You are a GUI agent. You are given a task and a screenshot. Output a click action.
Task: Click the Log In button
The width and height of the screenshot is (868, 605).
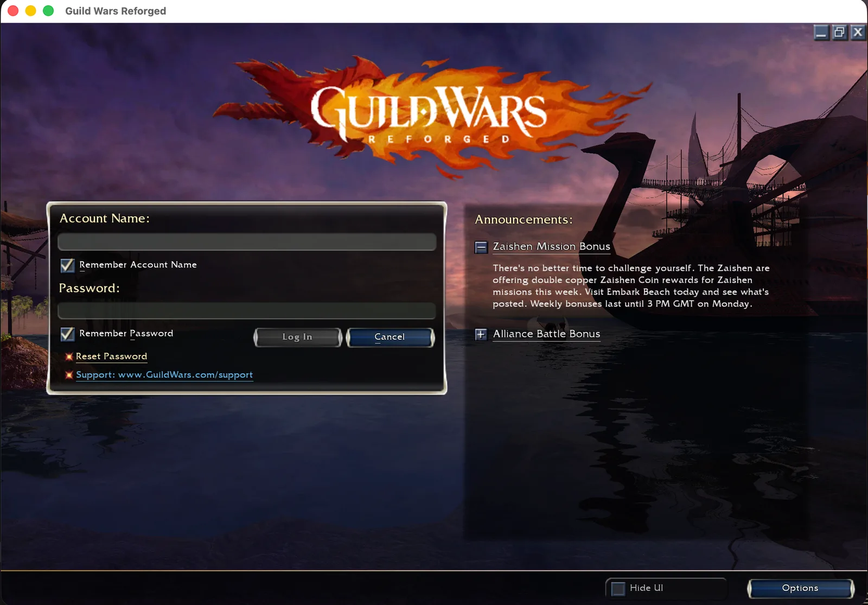297,337
